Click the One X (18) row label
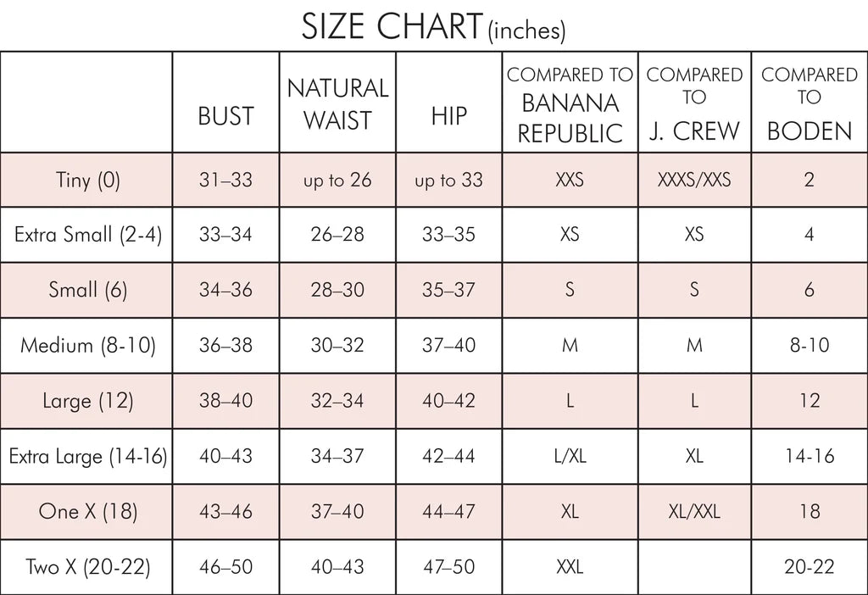This screenshot has width=868, height=595. (88, 511)
